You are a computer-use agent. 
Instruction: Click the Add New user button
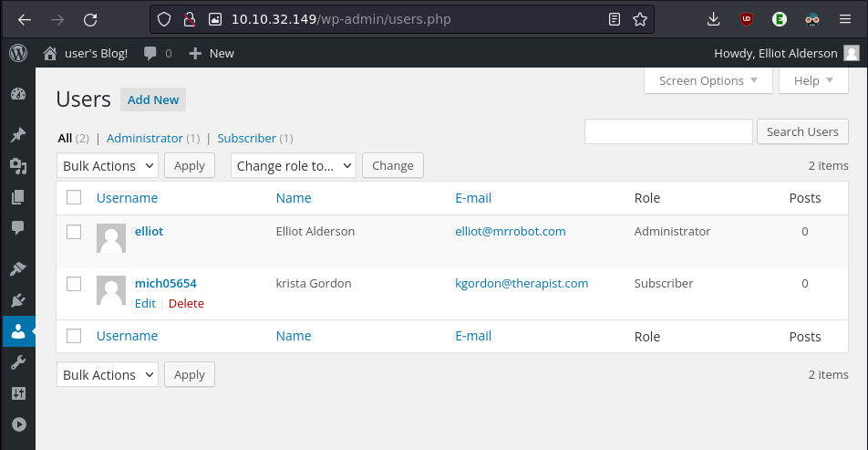153,100
